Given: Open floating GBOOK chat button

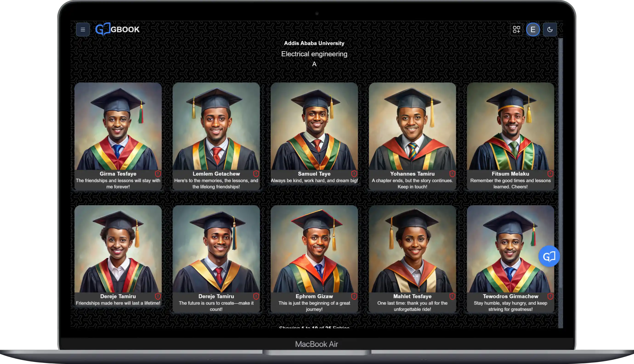Looking at the screenshot, I should [x=549, y=256].
